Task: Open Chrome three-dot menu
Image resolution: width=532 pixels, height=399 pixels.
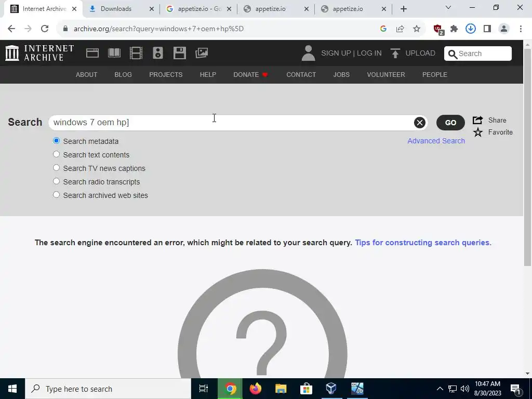Action: (521, 29)
